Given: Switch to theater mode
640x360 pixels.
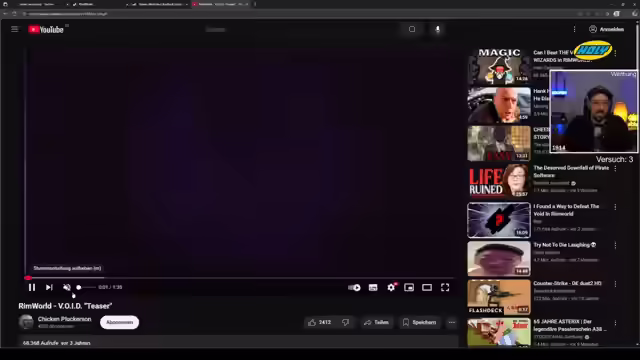Looking at the screenshot, I should coord(427,288).
